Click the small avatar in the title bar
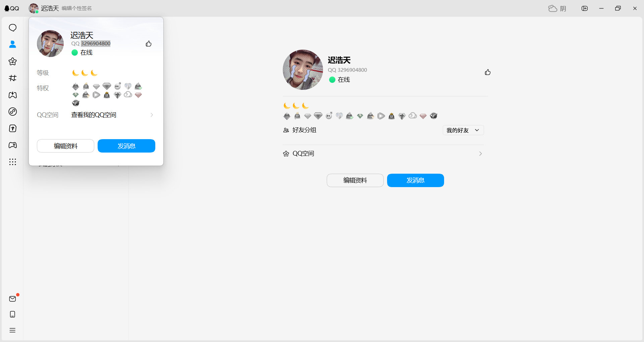 tap(34, 8)
